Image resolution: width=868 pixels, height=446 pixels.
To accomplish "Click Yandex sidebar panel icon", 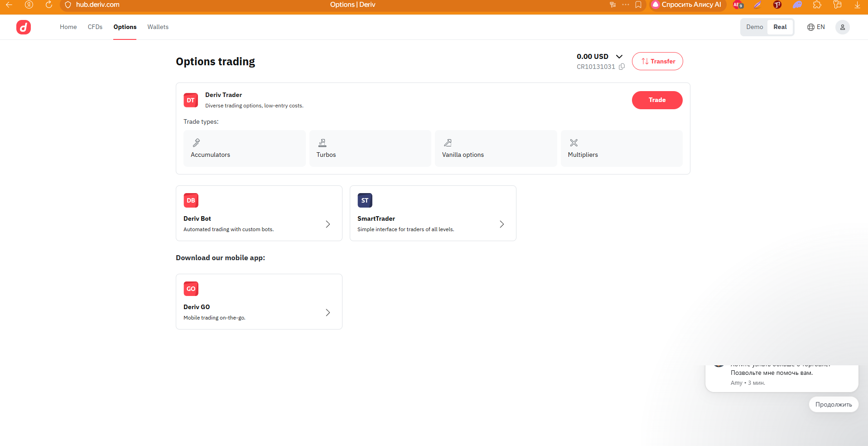I will coord(837,5).
